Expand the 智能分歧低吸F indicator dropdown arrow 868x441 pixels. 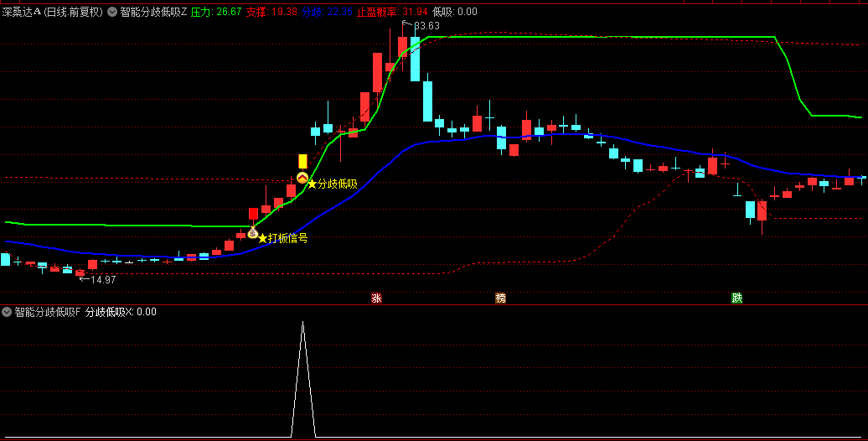7,312
